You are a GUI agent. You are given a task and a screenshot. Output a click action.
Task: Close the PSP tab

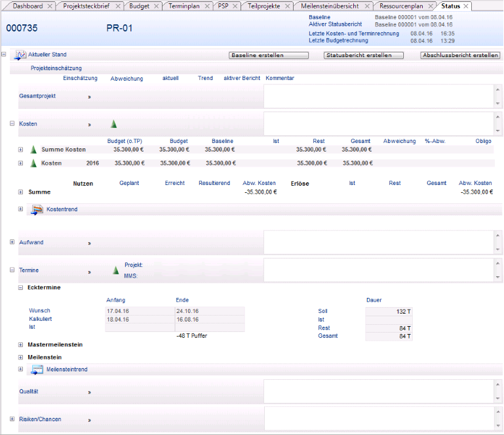(235, 6)
